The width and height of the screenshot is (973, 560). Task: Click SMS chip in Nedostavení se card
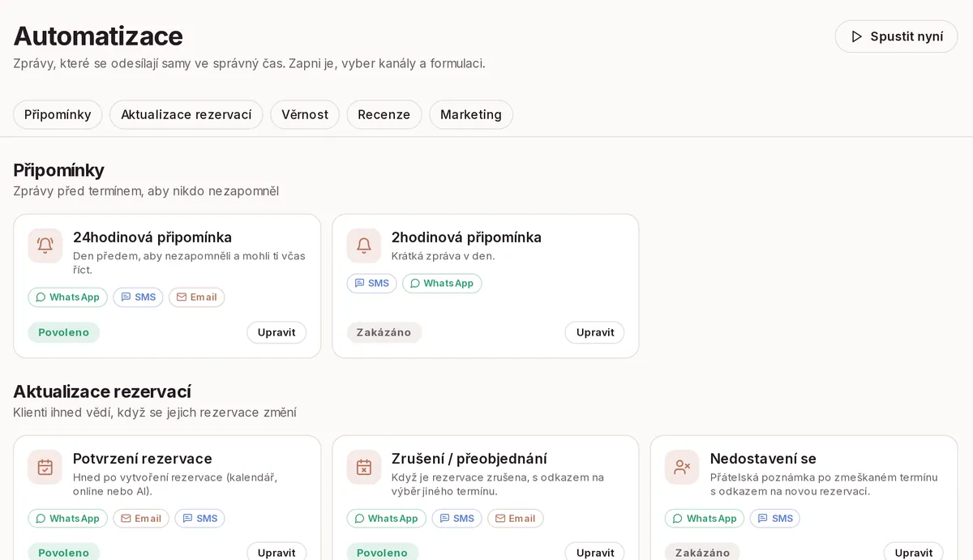point(774,519)
